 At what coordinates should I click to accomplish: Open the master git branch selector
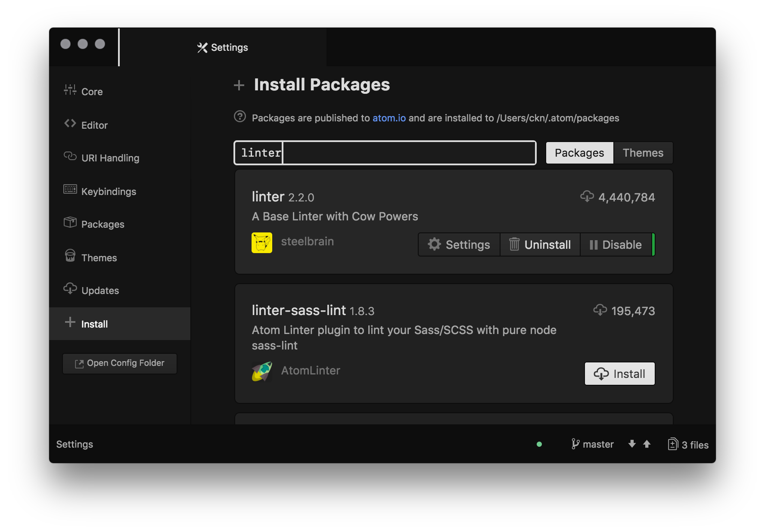coord(592,444)
